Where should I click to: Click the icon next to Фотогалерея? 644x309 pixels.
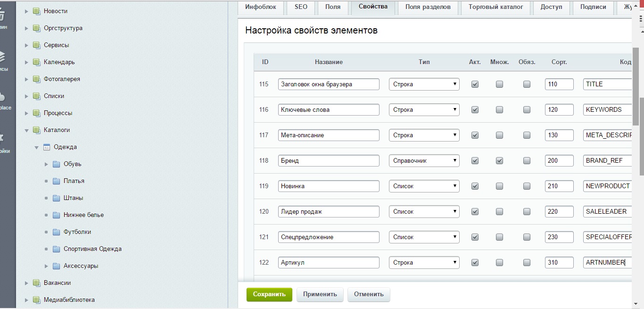pos(37,79)
